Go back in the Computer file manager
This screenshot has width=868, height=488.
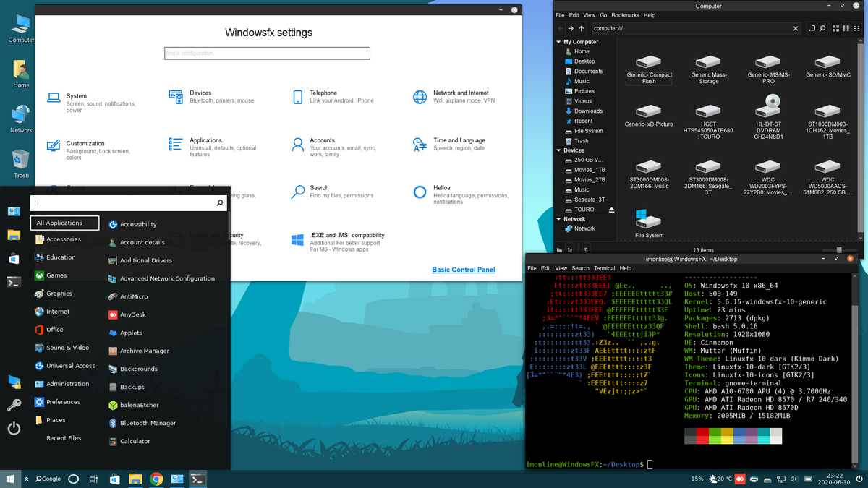tap(560, 28)
